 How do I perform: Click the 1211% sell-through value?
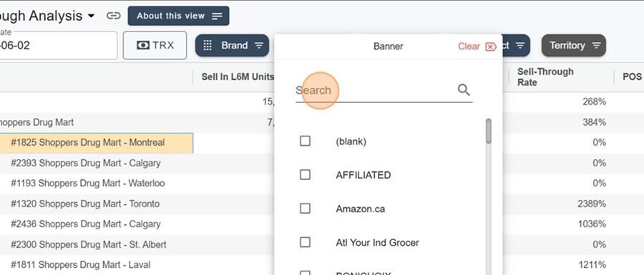coord(592,265)
